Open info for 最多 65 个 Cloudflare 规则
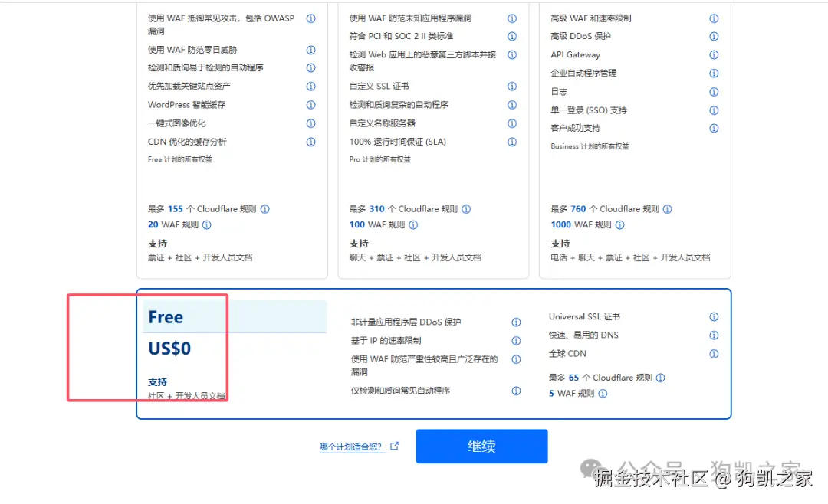Image resolution: width=828 pixels, height=504 pixels. click(x=660, y=378)
